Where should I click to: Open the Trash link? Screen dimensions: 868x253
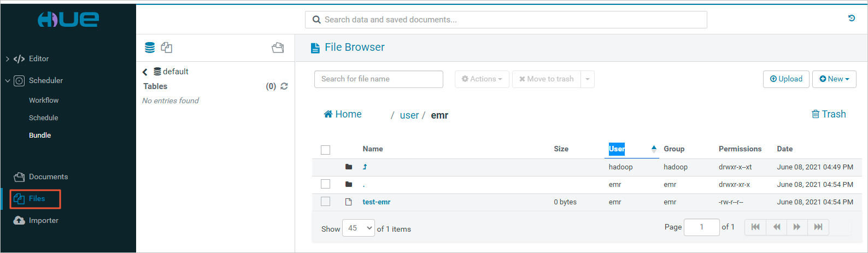click(829, 114)
